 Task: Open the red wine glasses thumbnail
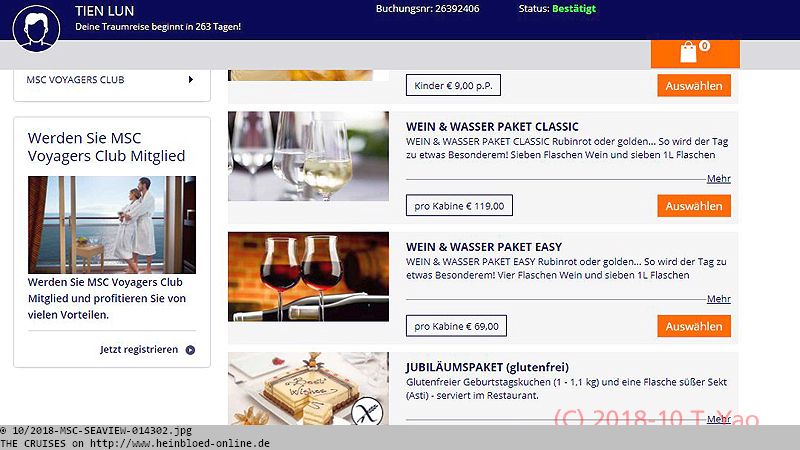tap(308, 277)
